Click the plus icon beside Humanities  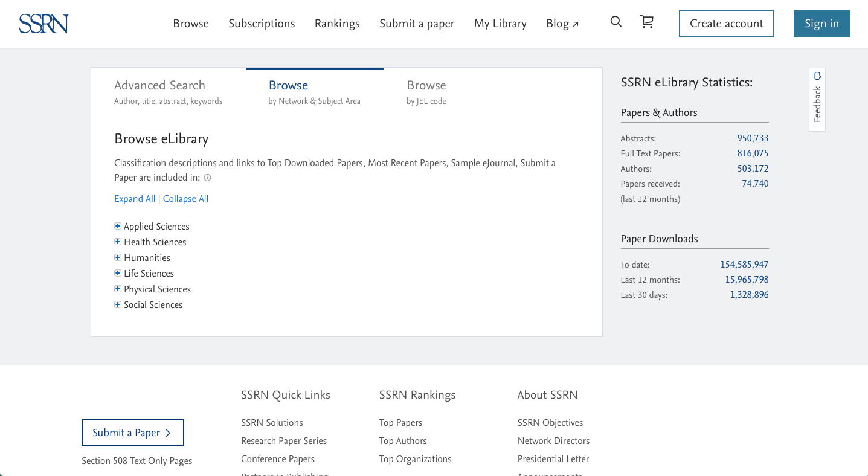(x=117, y=257)
